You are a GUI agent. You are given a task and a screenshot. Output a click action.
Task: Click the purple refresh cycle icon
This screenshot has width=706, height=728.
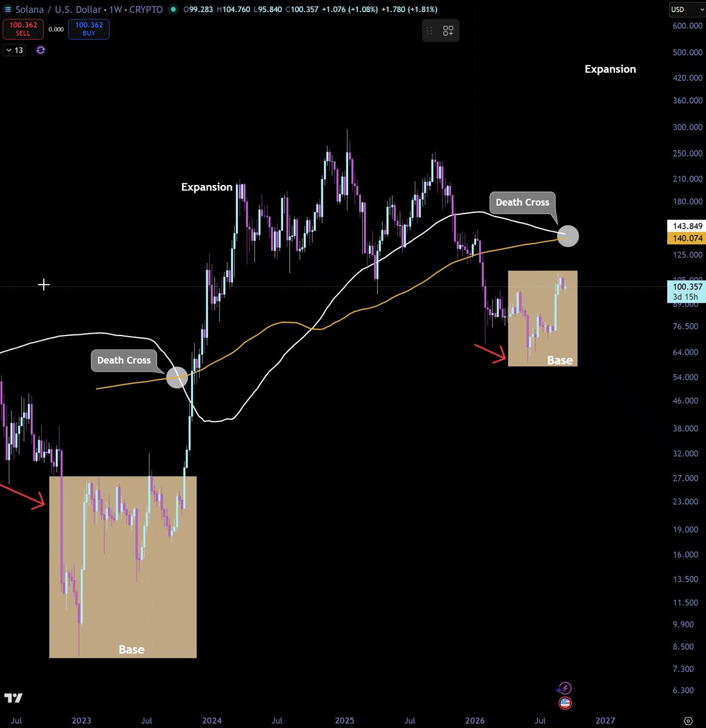[x=41, y=50]
